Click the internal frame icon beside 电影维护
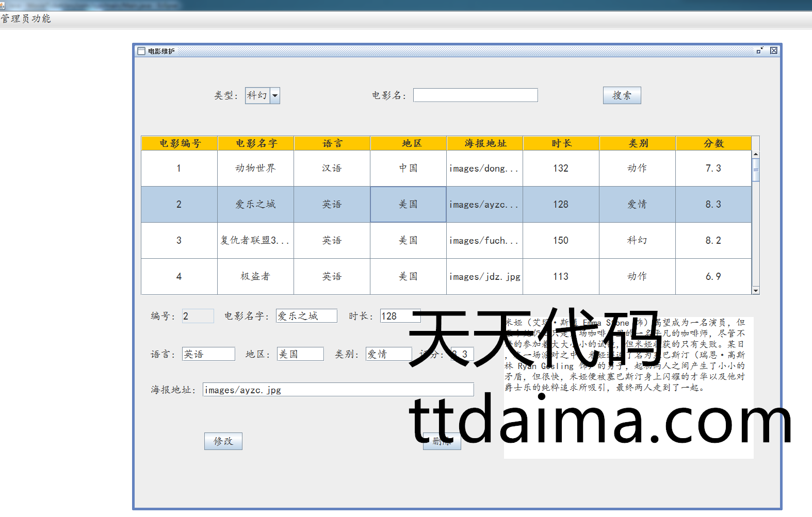This screenshot has height=517, width=812. pos(141,51)
